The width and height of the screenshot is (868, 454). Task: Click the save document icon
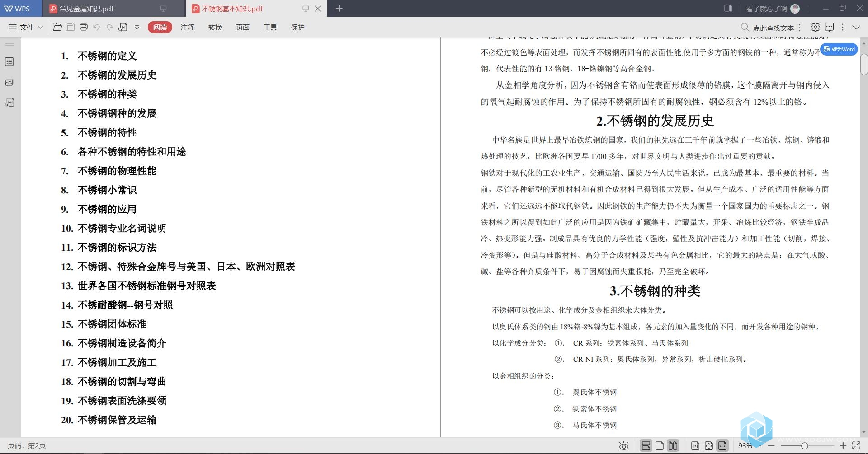70,27
